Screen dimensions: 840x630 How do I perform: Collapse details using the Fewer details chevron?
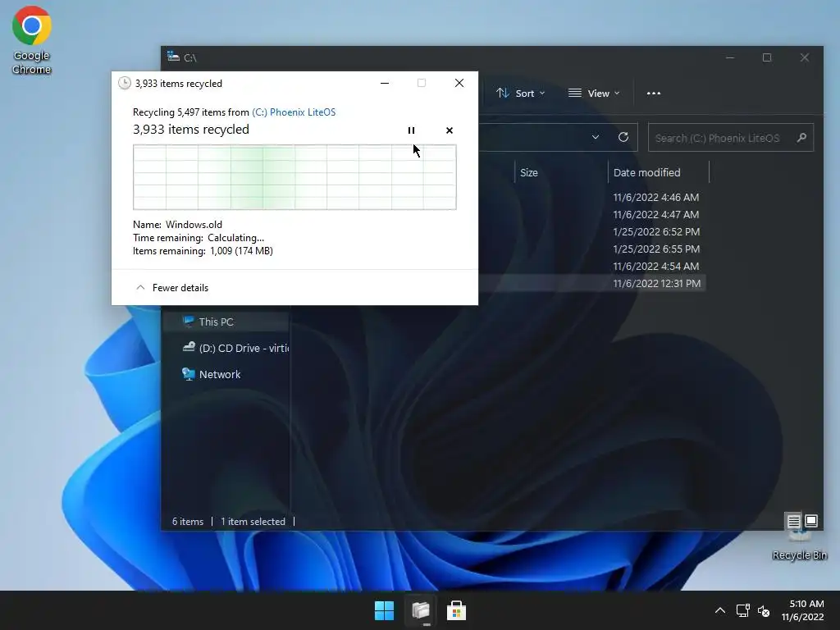[x=140, y=288]
